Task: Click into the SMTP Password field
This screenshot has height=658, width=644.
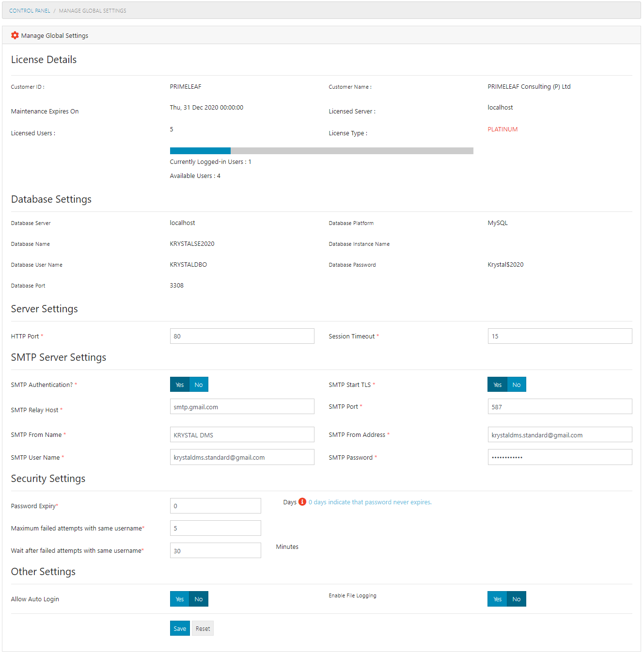Action: pyautogui.click(x=560, y=457)
